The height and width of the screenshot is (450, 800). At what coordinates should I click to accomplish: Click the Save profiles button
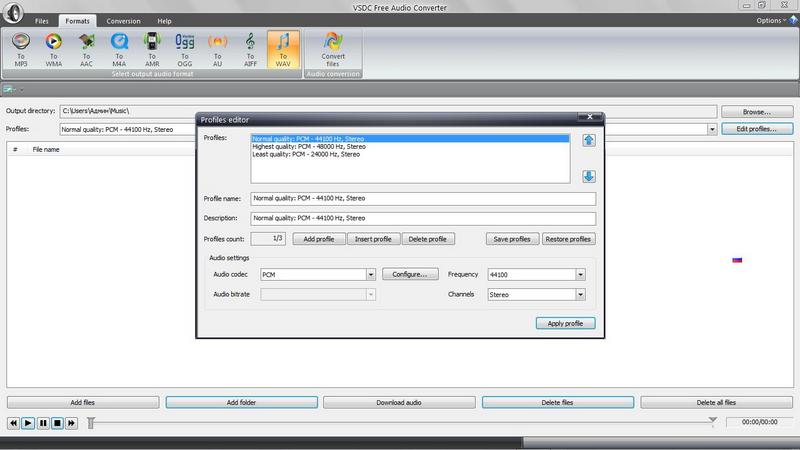tap(512, 239)
